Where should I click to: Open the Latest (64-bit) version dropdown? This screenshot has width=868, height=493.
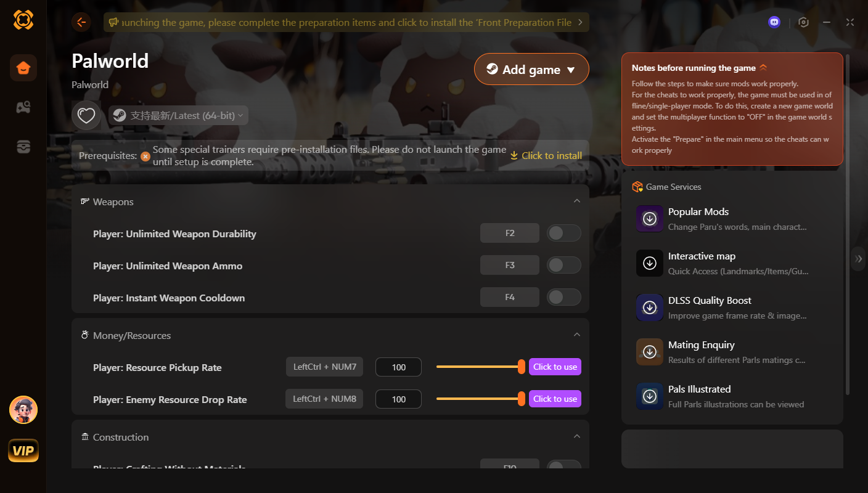pos(178,115)
